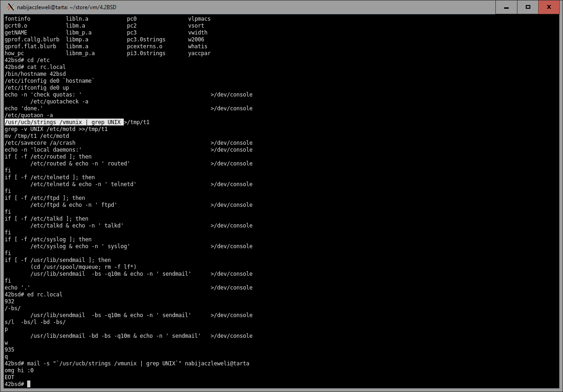Click the yaccpar filename in the listing
This screenshot has width=563, height=392.
tap(199, 53)
